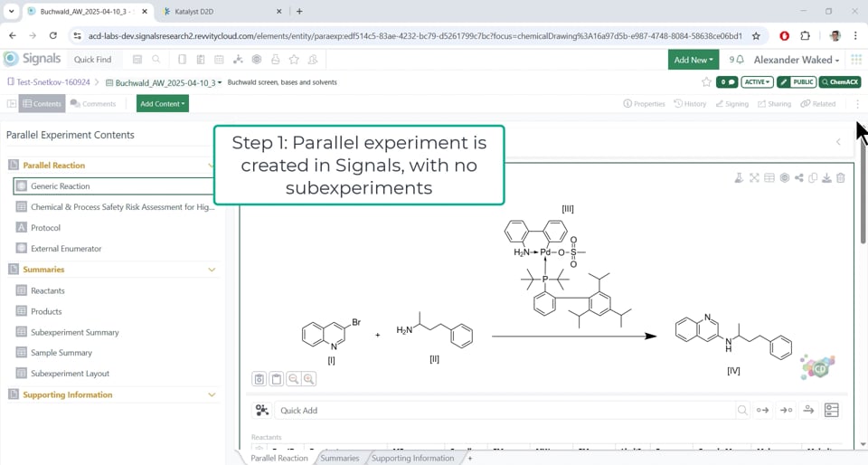Switch to the Supporting Information bottom tab

(412, 458)
